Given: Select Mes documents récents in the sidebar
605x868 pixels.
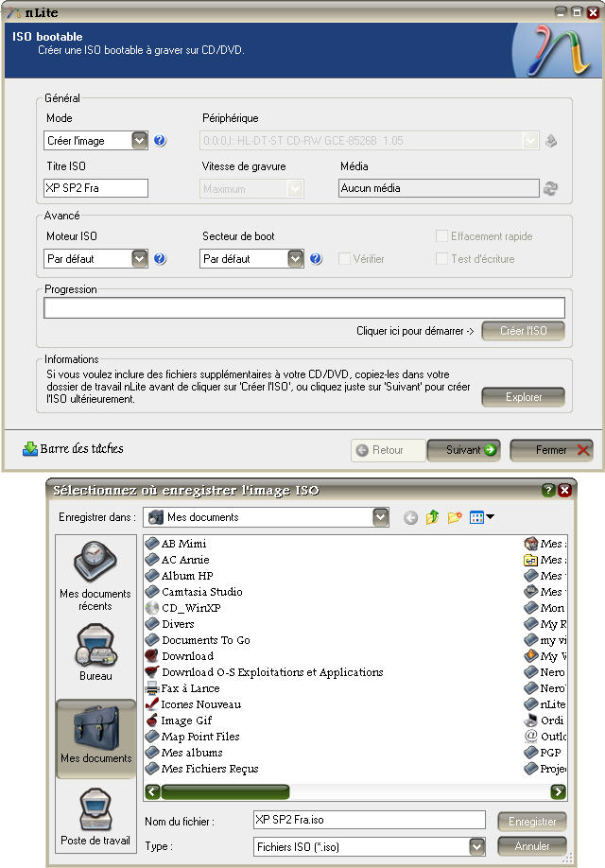Looking at the screenshot, I should pyautogui.click(x=95, y=576).
